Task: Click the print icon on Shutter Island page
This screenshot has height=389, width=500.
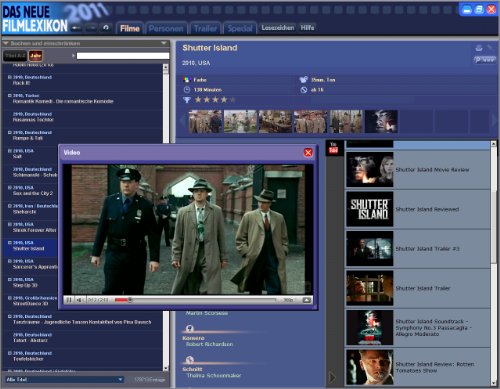Action: tap(479, 48)
